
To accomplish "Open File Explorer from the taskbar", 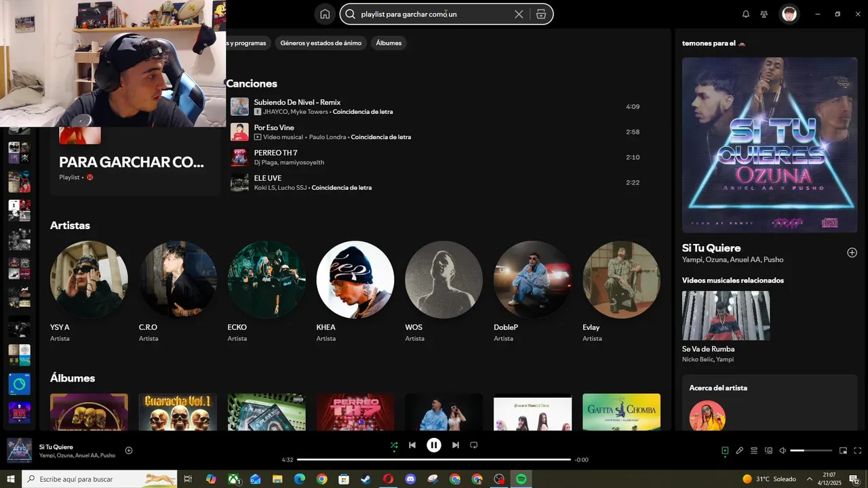I will pyautogui.click(x=277, y=479).
